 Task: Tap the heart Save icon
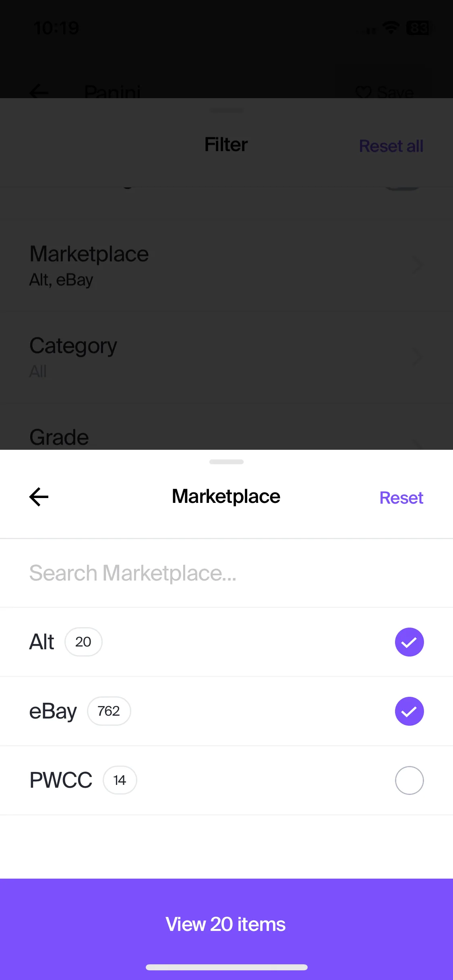click(363, 92)
